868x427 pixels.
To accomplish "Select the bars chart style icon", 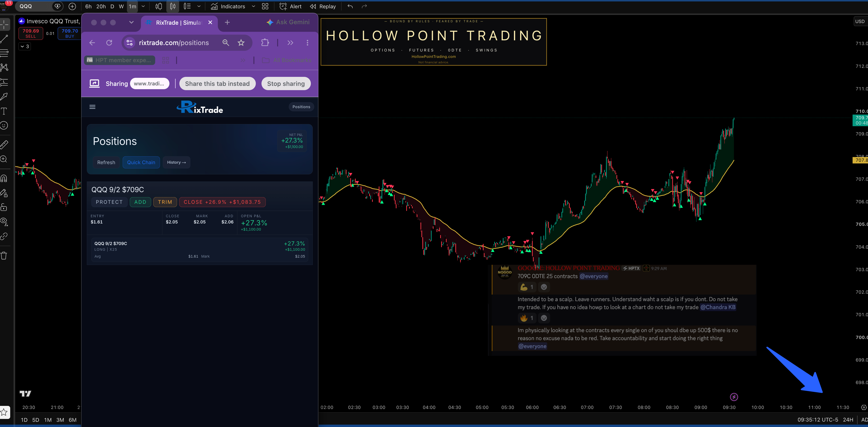I will 159,6.
